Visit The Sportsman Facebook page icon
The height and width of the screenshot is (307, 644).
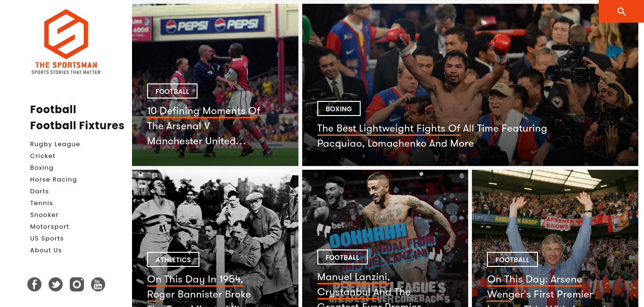coord(34,284)
